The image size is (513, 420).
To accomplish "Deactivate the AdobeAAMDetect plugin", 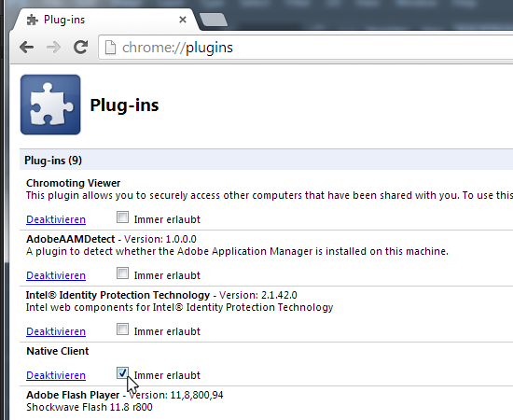I will click(x=56, y=275).
